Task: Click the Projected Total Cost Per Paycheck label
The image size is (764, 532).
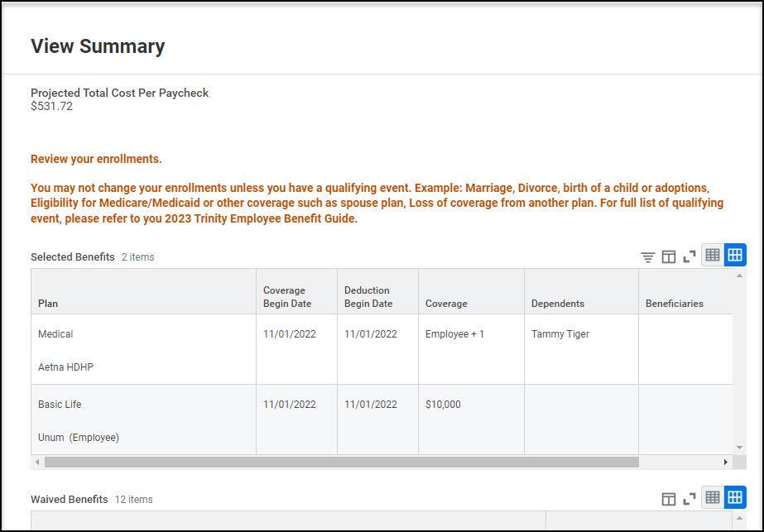Action: (x=119, y=93)
